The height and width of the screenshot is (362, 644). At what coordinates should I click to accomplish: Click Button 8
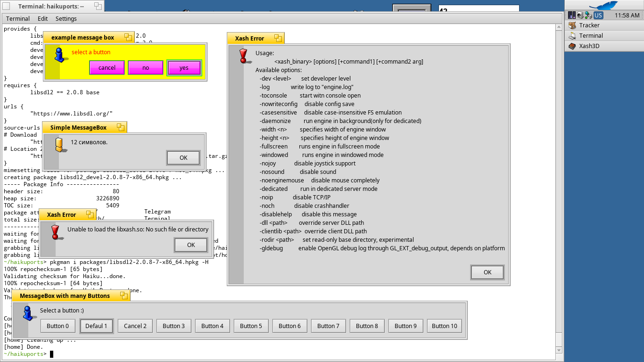367,326
